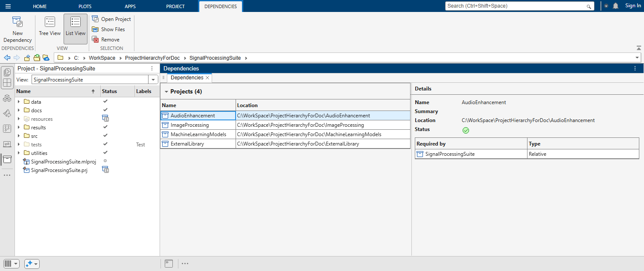Click ProjectHierarchyForDoc in address path
Viewport: 644px width, 271px height.
pyautogui.click(x=152, y=58)
